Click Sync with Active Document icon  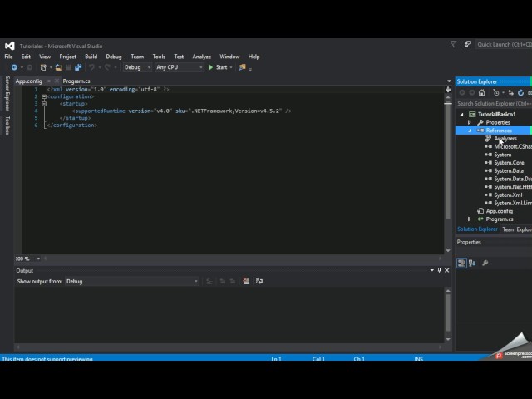pyautogui.click(x=511, y=92)
